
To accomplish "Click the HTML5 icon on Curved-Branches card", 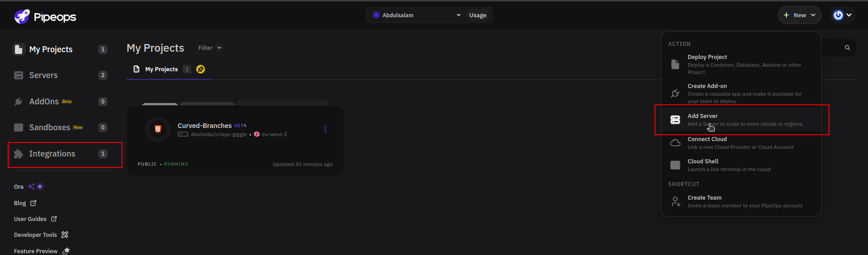I will pyautogui.click(x=158, y=129).
